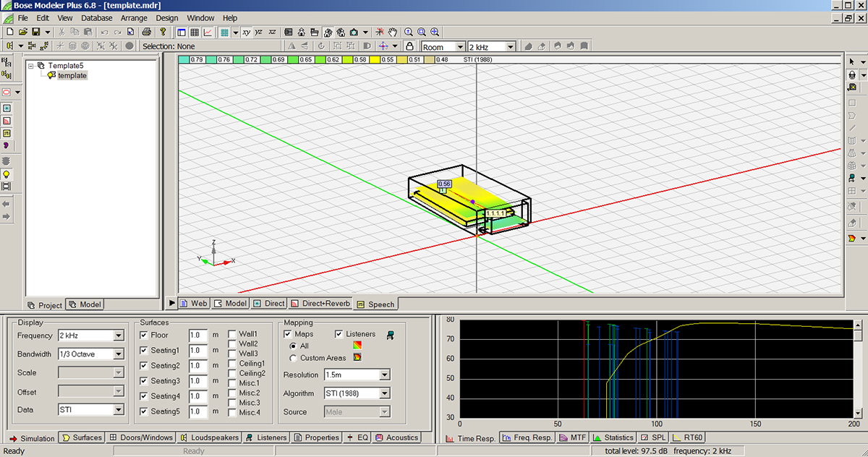Click the 0.48 legend color swatch
Screen dimensions: 868x457
(x=431, y=59)
